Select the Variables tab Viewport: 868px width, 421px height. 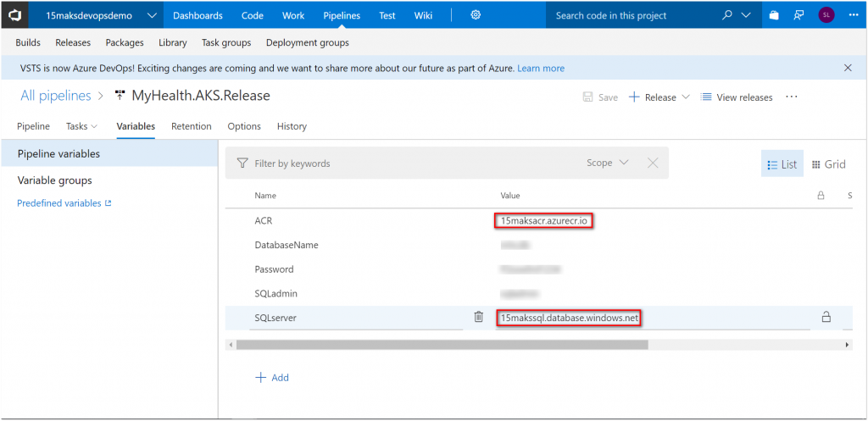(x=136, y=127)
